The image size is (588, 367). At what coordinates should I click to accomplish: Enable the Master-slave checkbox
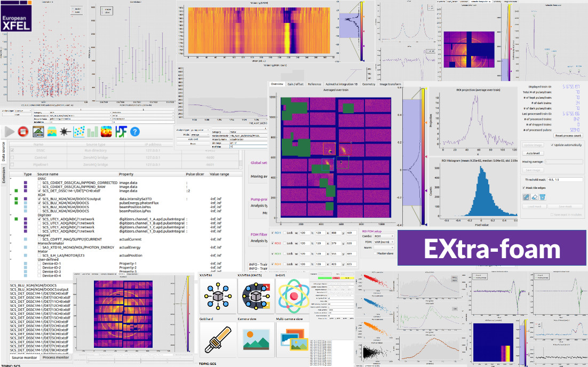click(x=375, y=253)
